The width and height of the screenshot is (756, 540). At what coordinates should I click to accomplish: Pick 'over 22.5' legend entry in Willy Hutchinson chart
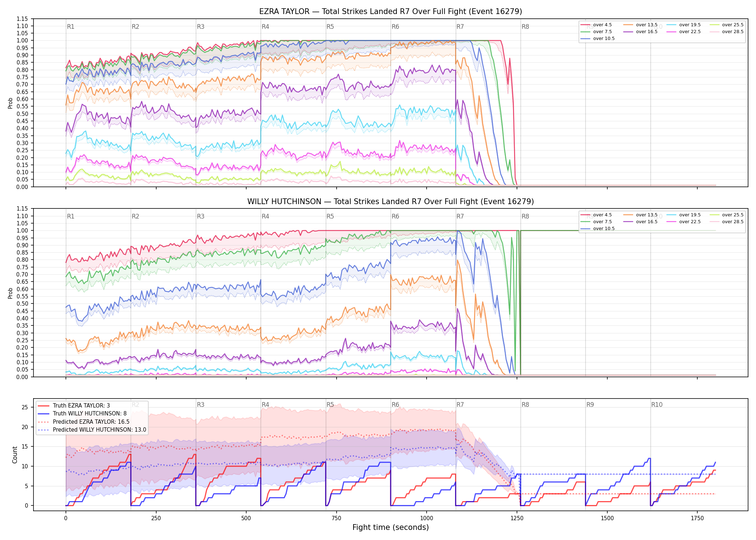pos(684,222)
